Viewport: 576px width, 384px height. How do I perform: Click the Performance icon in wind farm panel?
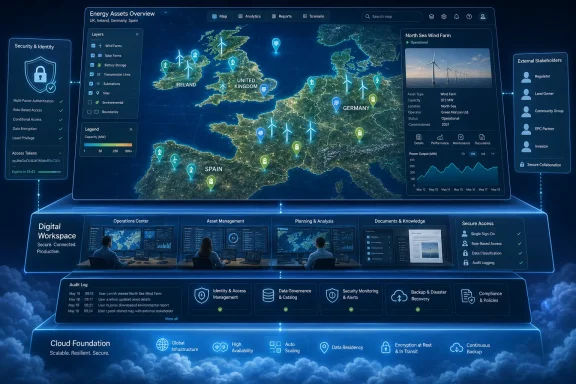click(x=440, y=137)
